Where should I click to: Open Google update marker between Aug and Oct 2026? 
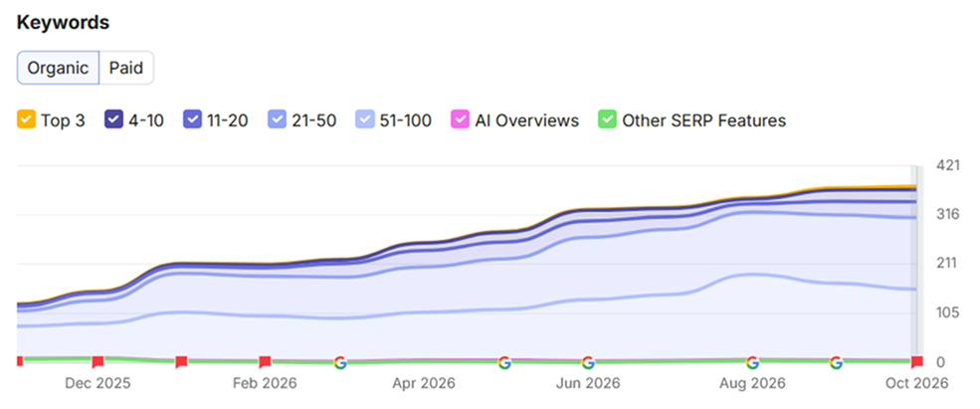pos(836,362)
